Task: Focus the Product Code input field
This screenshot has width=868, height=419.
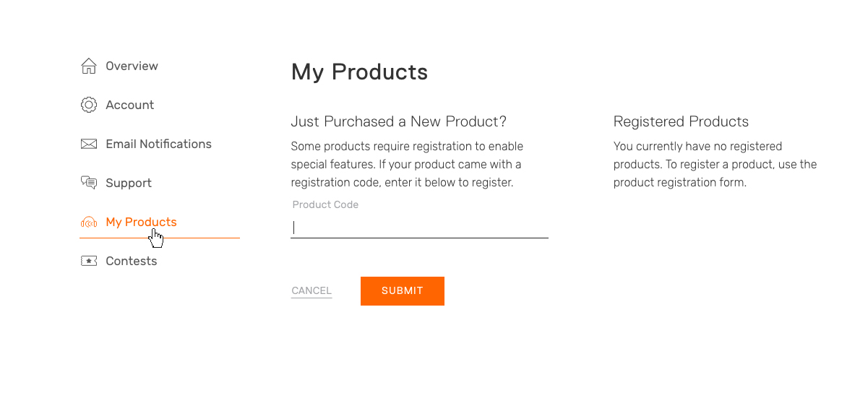Action: tap(419, 228)
